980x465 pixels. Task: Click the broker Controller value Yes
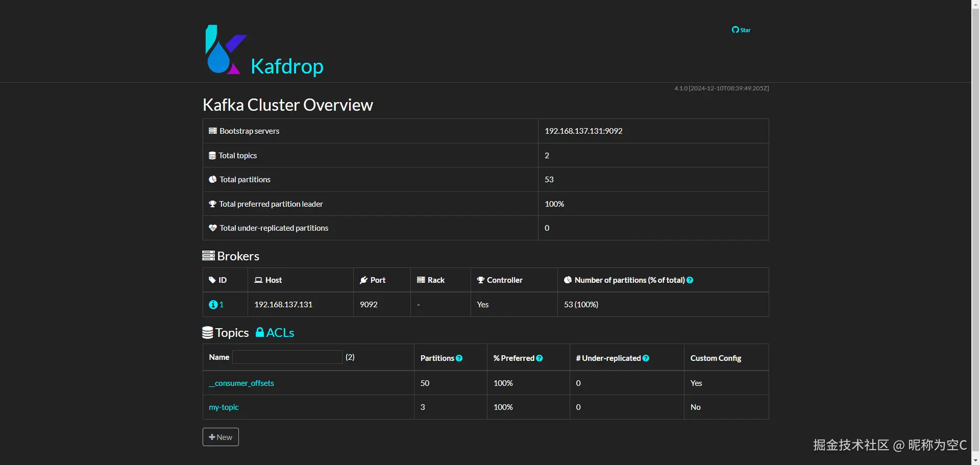click(483, 304)
